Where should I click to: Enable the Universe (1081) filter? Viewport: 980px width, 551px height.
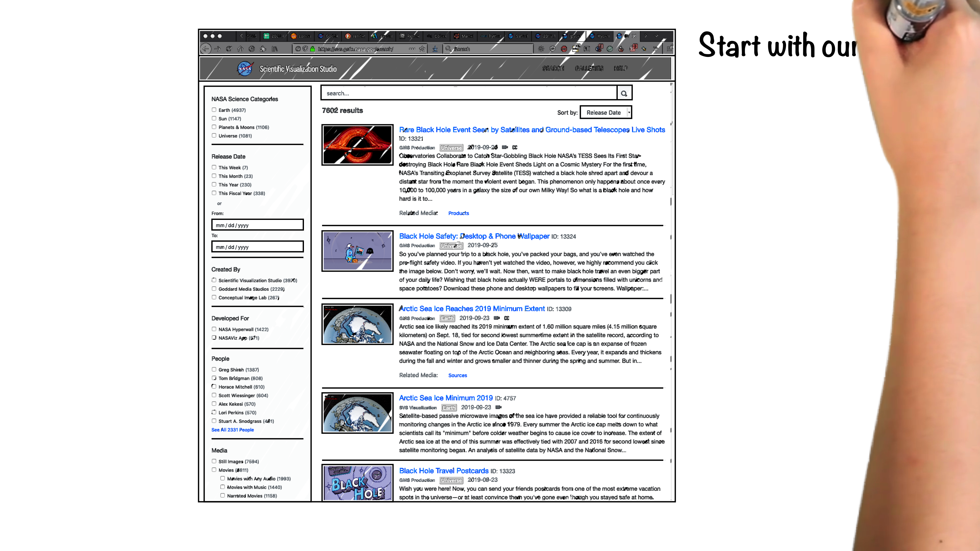pyautogui.click(x=214, y=135)
